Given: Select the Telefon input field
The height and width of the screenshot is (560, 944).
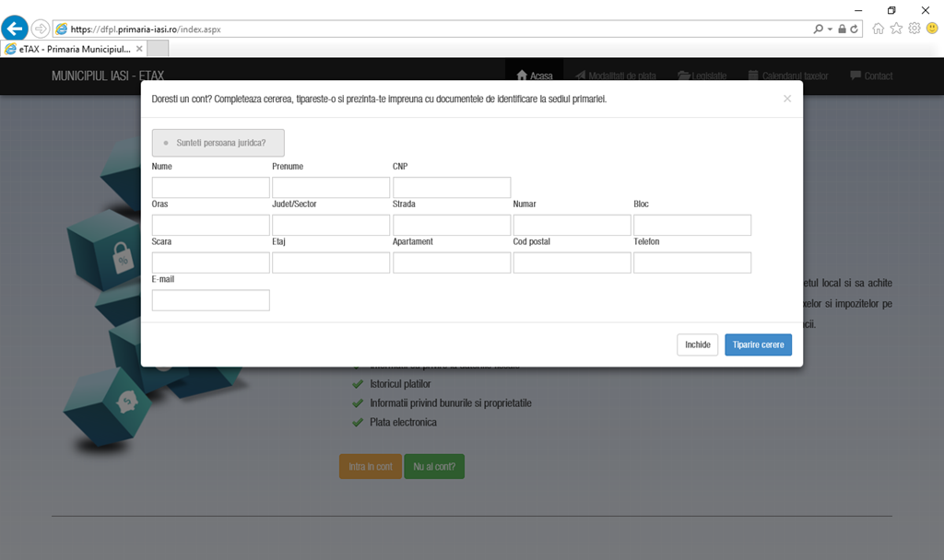Looking at the screenshot, I should pos(692,262).
